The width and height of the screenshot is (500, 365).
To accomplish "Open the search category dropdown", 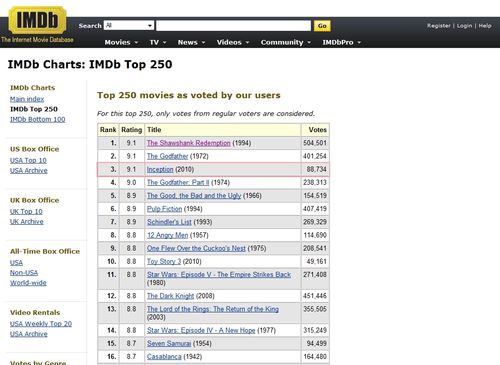I will (129, 26).
